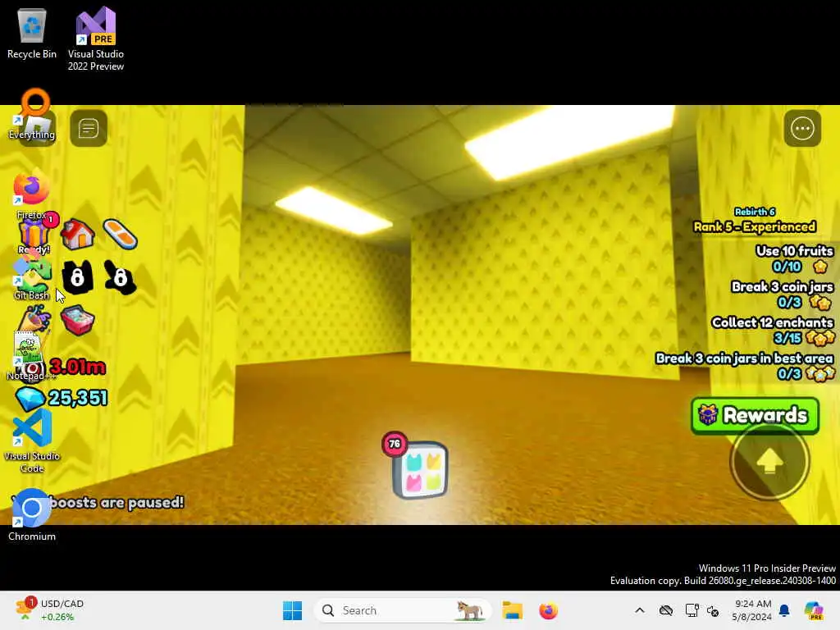The width and height of the screenshot is (840, 630).
Task: Open the Notepad++ desktop shortcut
Action: (30, 356)
